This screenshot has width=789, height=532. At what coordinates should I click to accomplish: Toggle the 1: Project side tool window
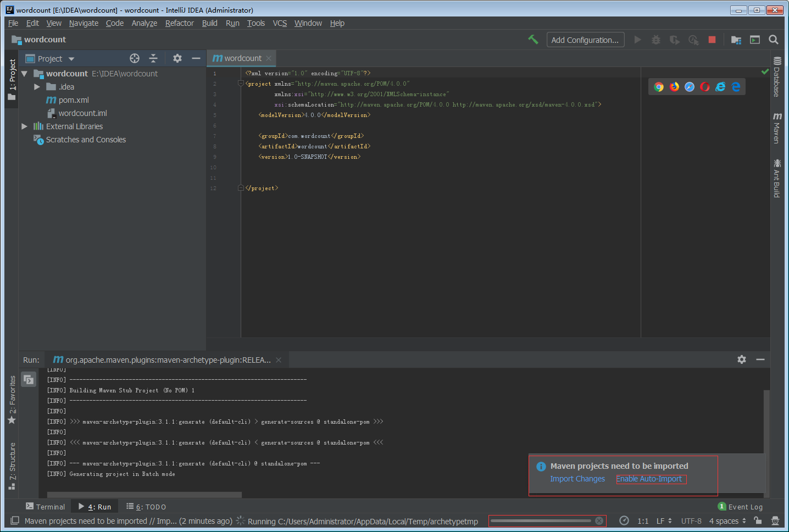coord(12,80)
